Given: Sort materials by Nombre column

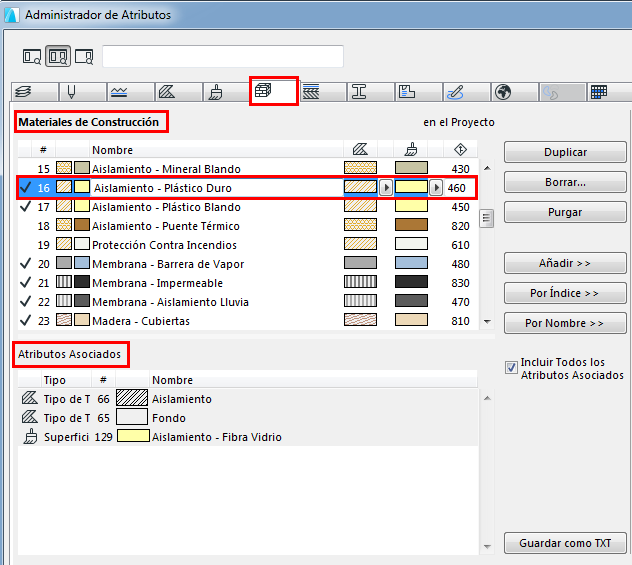Looking at the screenshot, I should point(216,150).
